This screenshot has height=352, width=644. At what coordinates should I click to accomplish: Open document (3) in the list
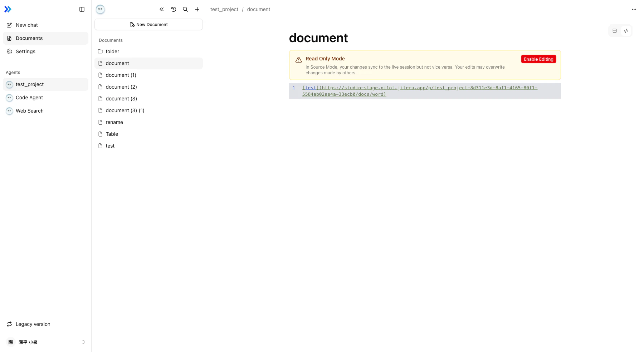pyautogui.click(x=148, y=99)
